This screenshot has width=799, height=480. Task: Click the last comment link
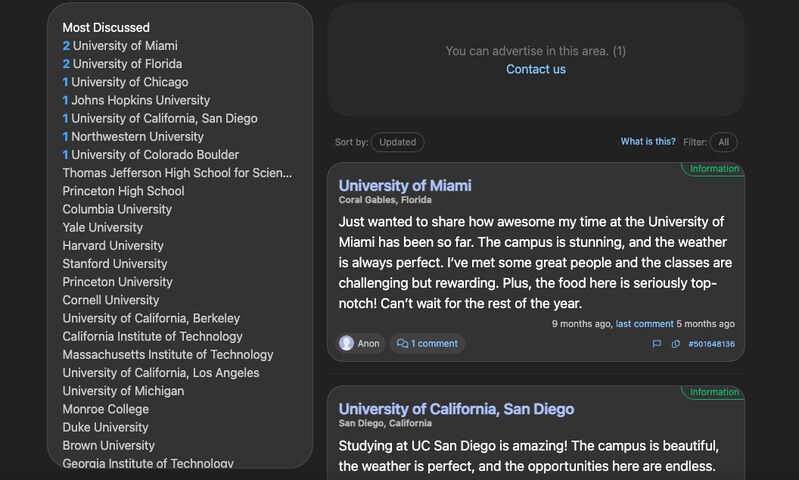[644, 324]
